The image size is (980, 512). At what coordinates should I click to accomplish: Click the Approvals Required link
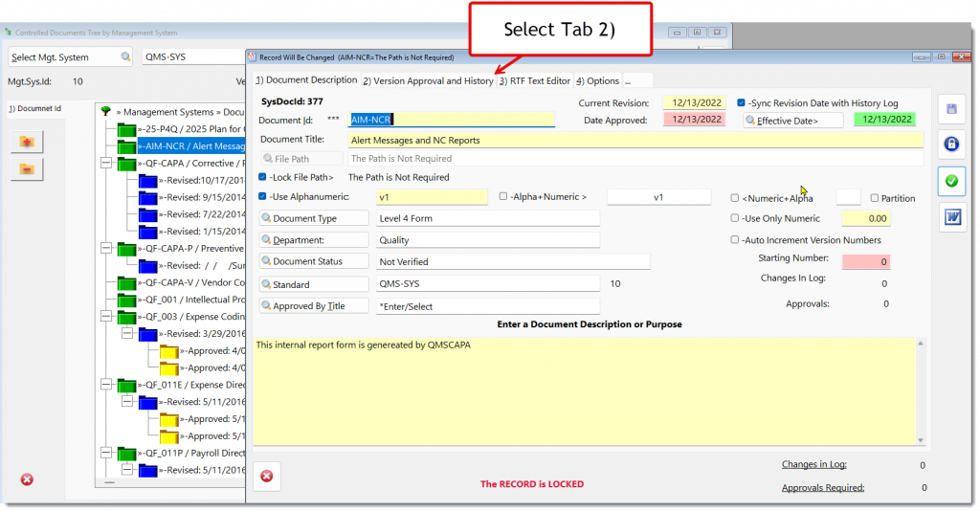click(x=822, y=488)
